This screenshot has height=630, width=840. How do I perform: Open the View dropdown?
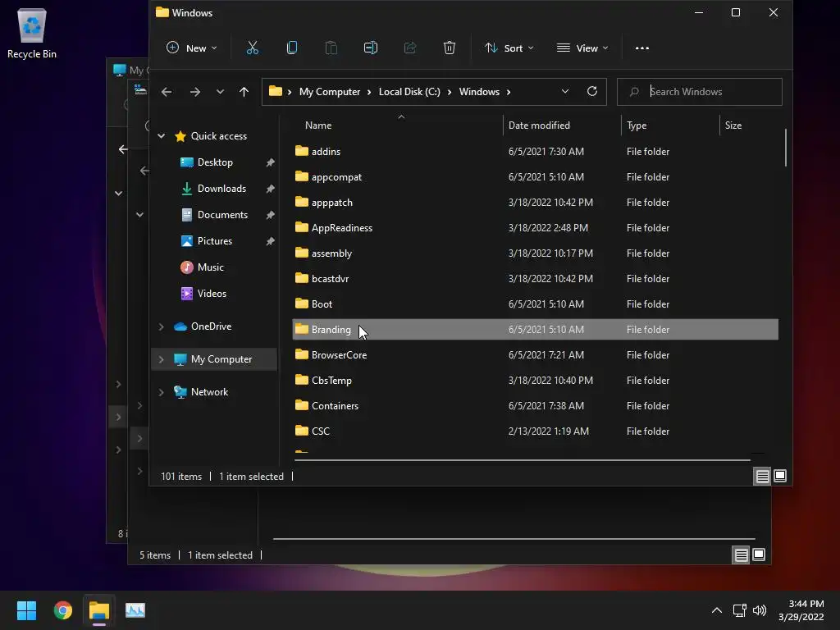click(582, 48)
